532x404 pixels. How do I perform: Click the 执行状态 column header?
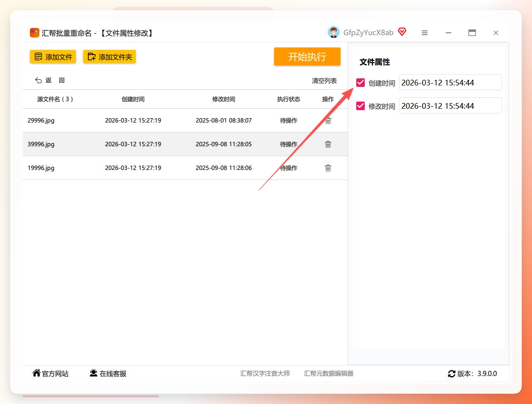pyautogui.click(x=289, y=99)
